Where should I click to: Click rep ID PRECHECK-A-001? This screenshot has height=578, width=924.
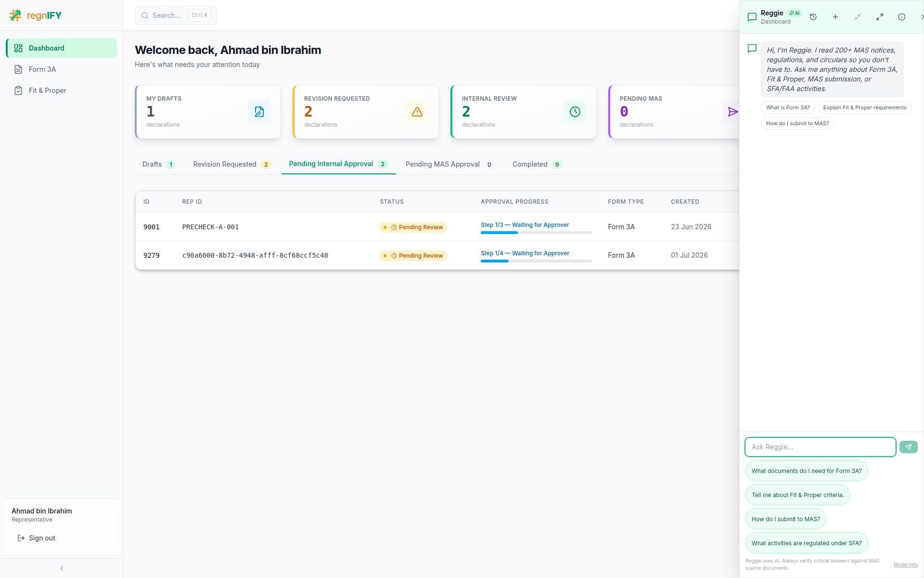[210, 227]
